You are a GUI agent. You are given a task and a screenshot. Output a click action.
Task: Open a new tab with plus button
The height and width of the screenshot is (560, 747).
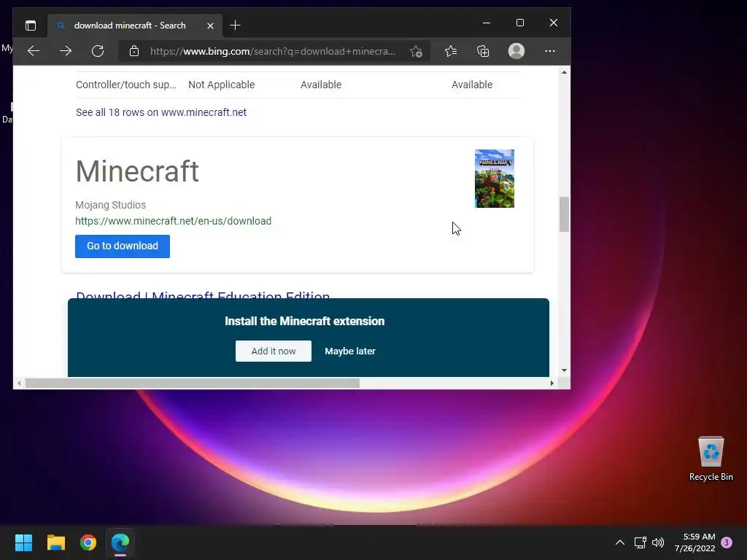235,26
